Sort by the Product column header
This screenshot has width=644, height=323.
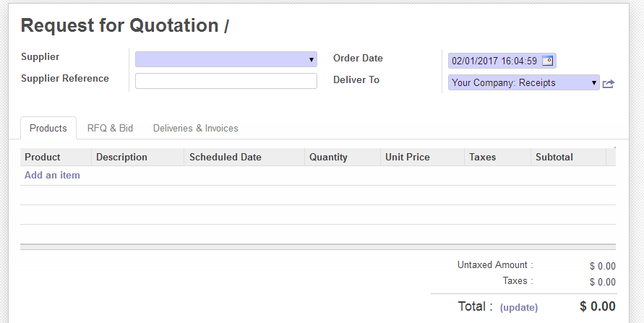tap(43, 157)
